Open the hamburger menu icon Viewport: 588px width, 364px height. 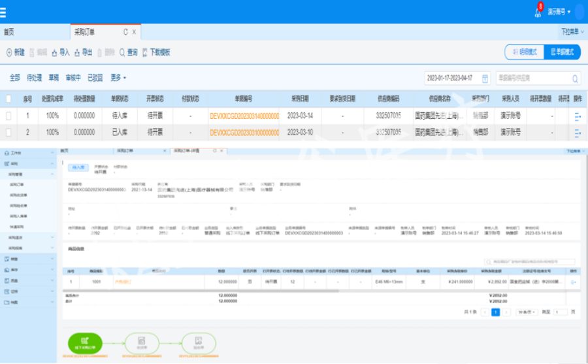3,12
